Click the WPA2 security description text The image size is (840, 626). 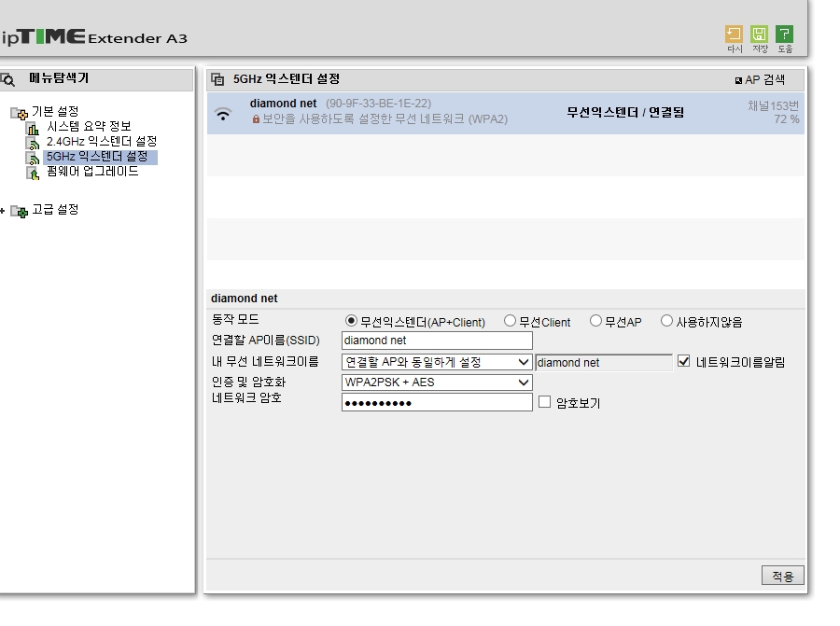coord(385,118)
